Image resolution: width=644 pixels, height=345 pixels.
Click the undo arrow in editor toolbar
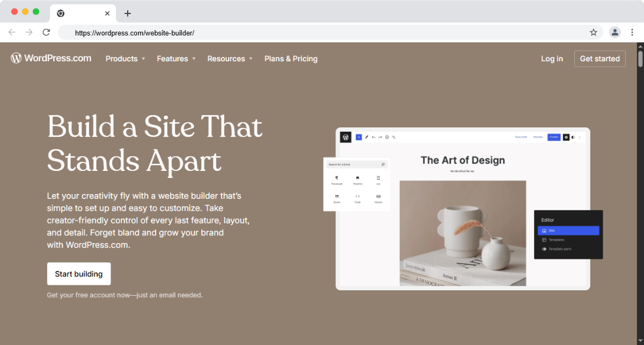(x=374, y=137)
